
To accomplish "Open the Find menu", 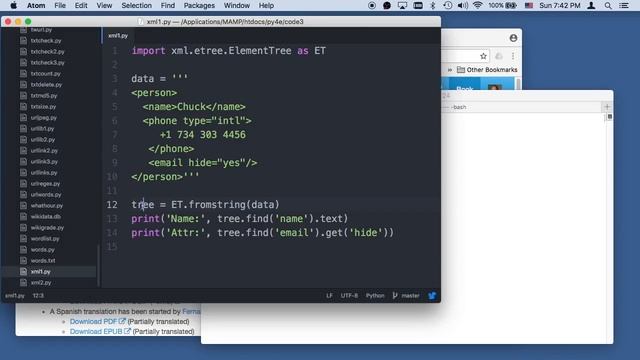I will tap(168, 6).
